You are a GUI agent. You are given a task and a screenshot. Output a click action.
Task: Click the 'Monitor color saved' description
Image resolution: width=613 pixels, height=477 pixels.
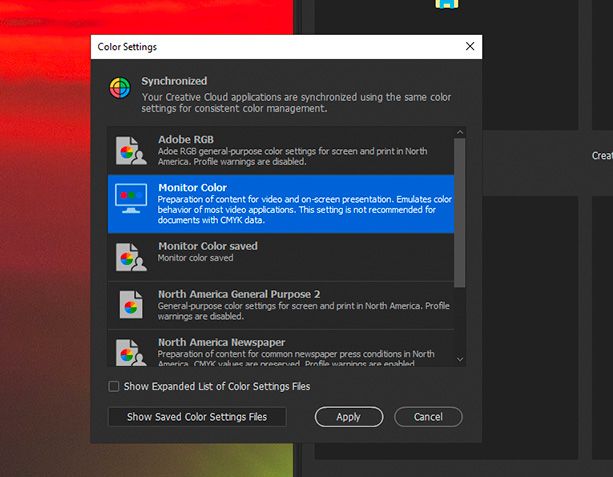click(195, 258)
